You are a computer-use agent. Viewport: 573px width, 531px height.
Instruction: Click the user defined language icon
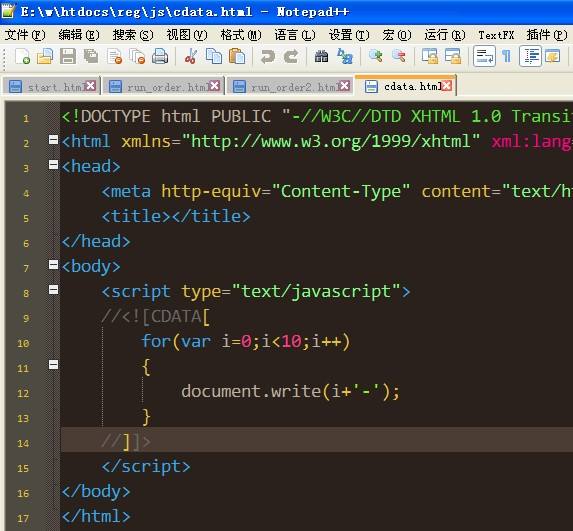tap(553, 56)
